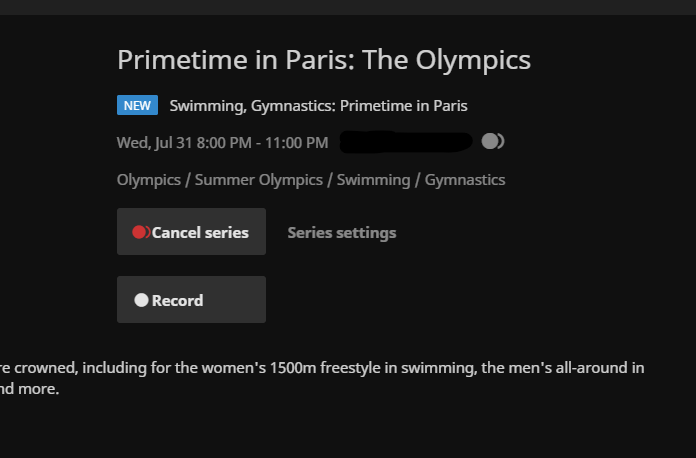Click the title Primetime in Paris: The Olympics
Screen dimensions: 696x458
point(323,59)
